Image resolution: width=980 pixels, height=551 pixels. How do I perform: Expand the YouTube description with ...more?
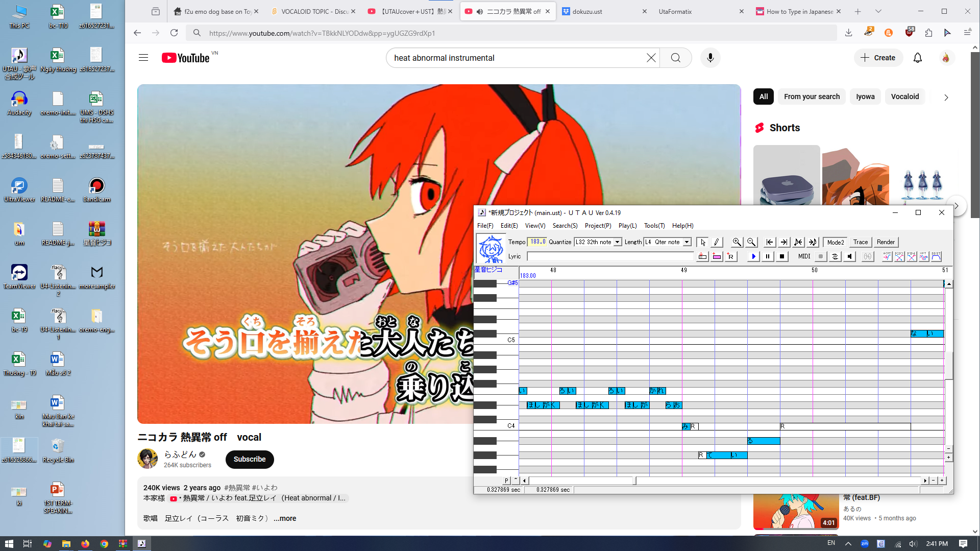click(285, 518)
